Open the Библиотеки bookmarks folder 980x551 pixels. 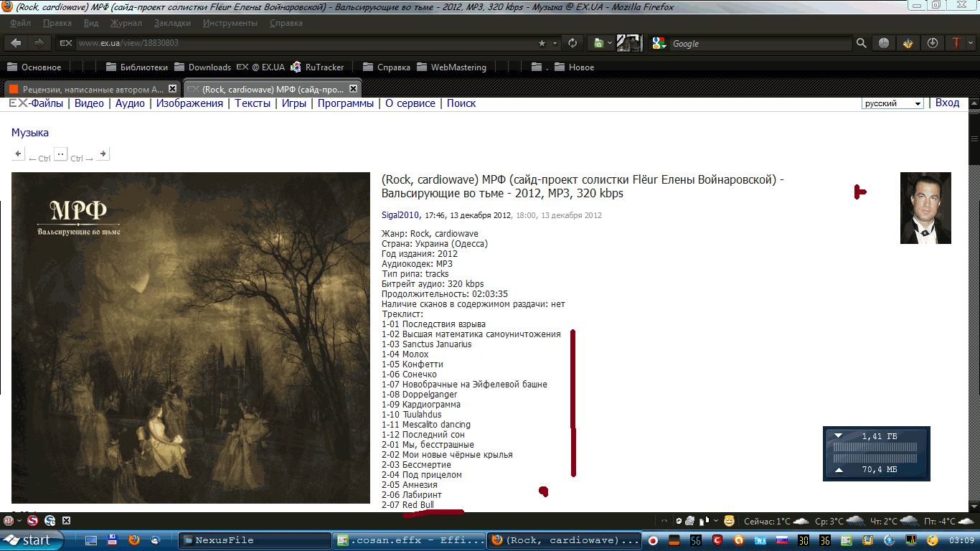coord(137,67)
